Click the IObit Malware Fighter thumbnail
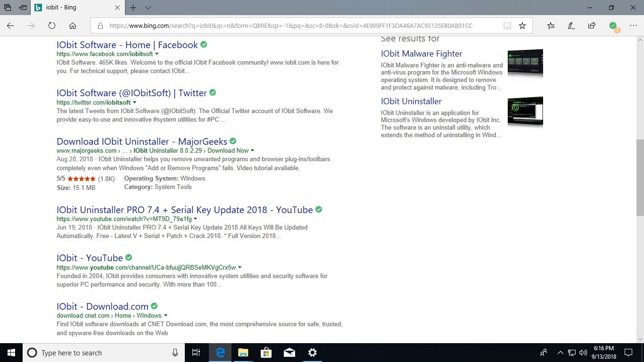This screenshot has width=644, height=362. click(525, 63)
